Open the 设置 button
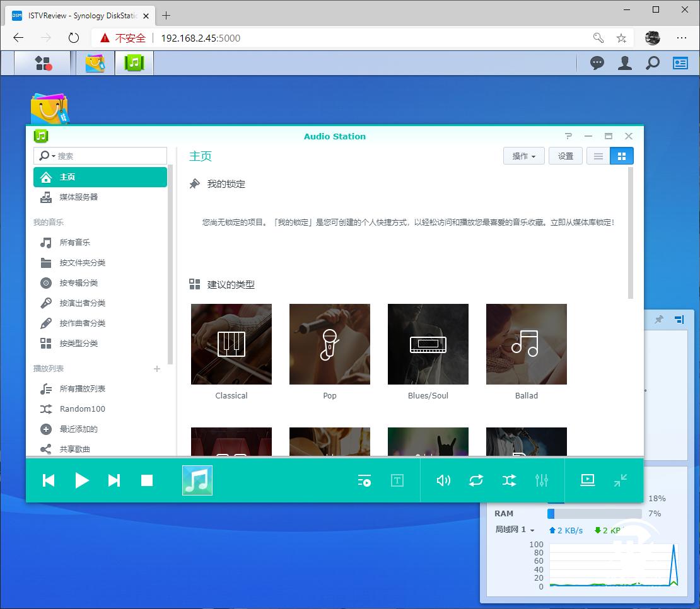Image resolution: width=700 pixels, height=609 pixels. 566,156
